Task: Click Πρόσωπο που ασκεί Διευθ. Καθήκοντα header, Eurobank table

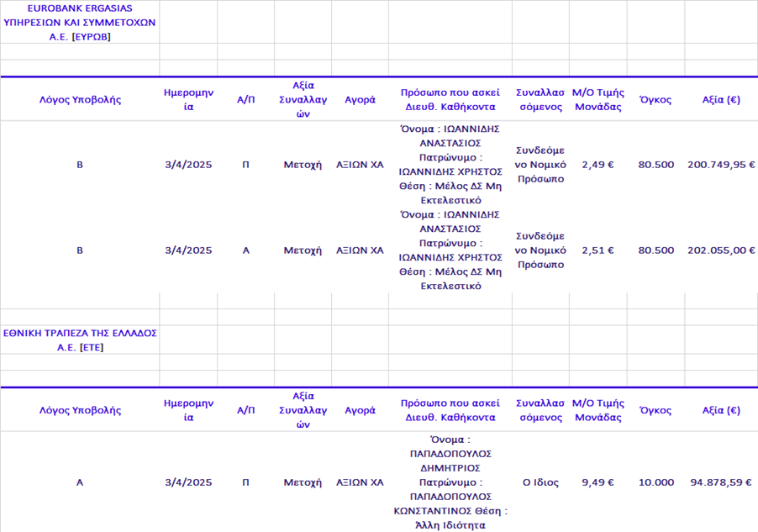Action: click(450, 100)
